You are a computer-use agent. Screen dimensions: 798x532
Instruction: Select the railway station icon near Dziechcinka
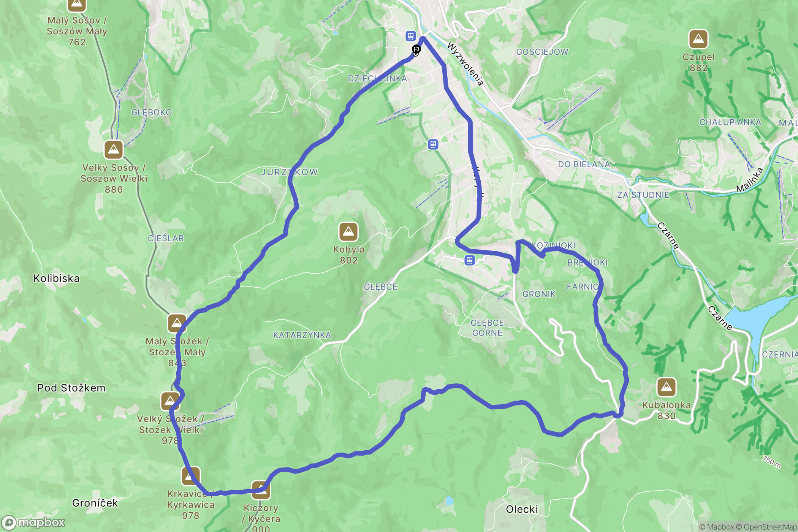click(433, 144)
